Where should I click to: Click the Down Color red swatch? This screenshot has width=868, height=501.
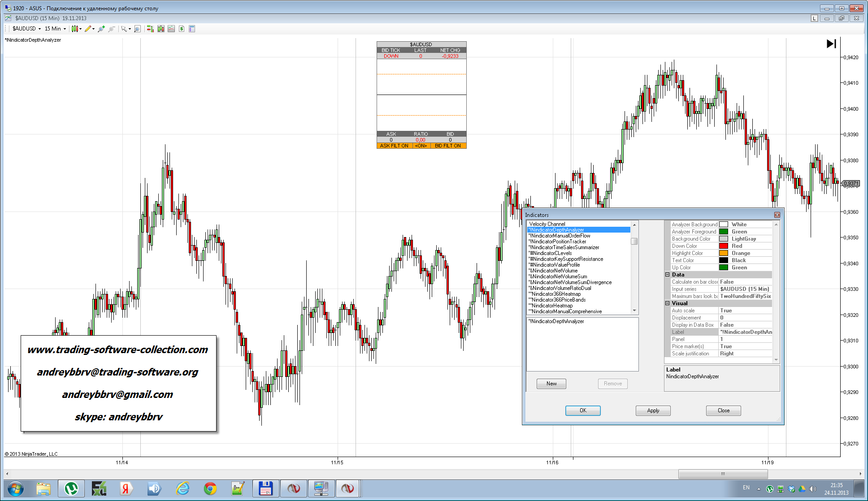[x=723, y=246]
